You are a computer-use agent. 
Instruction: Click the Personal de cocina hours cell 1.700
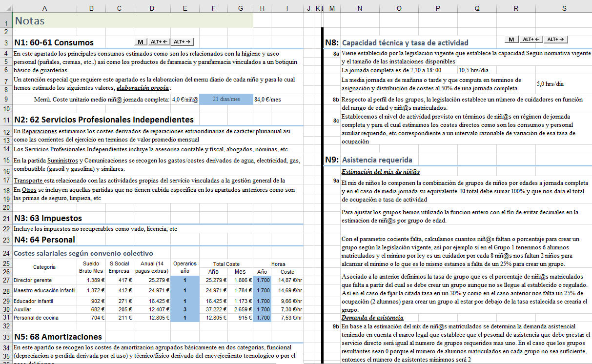[263, 318]
